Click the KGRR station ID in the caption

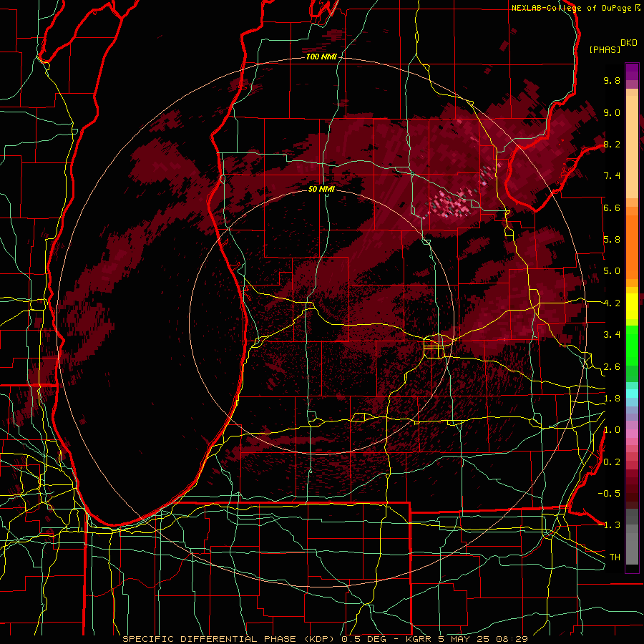[418, 639]
